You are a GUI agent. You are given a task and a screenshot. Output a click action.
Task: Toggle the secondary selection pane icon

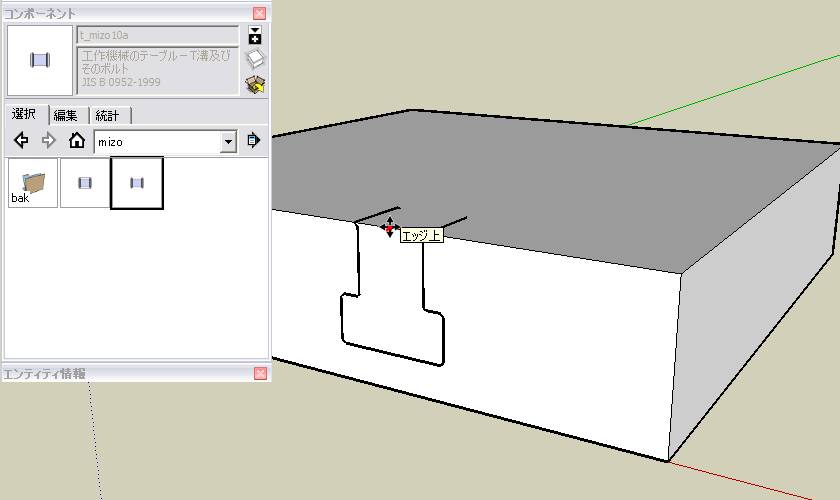click(x=255, y=35)
